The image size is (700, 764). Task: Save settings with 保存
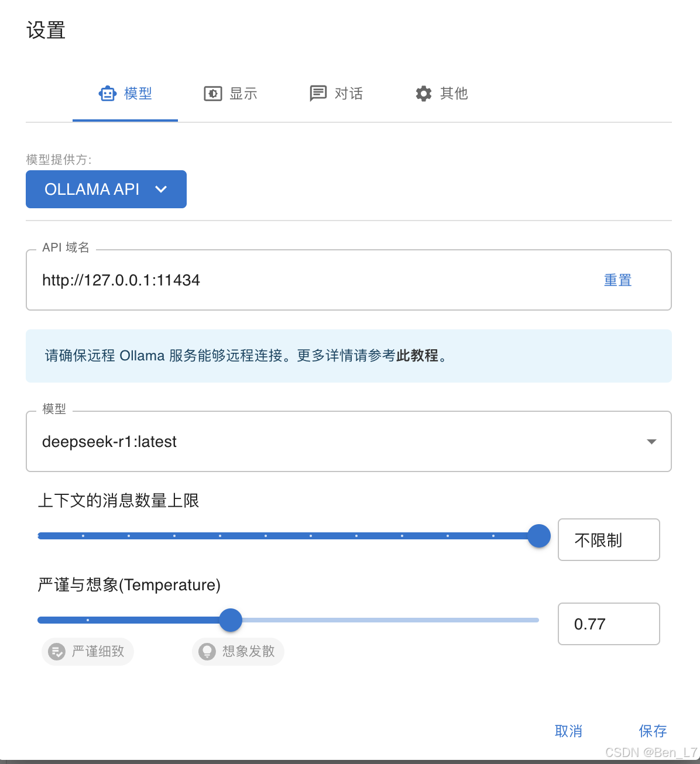(653, 731)
